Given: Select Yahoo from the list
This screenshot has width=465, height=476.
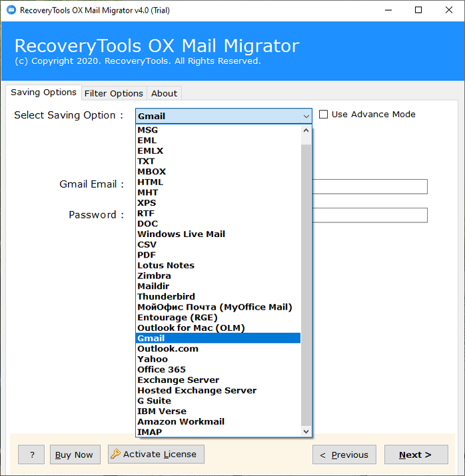Looking at the screenshot, I should pyautogui.click(x=218, y=359).
